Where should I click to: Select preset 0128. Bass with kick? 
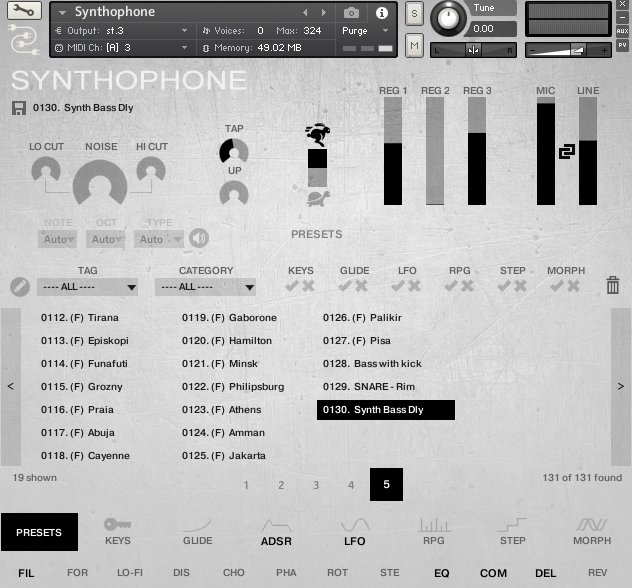point(372,364)
